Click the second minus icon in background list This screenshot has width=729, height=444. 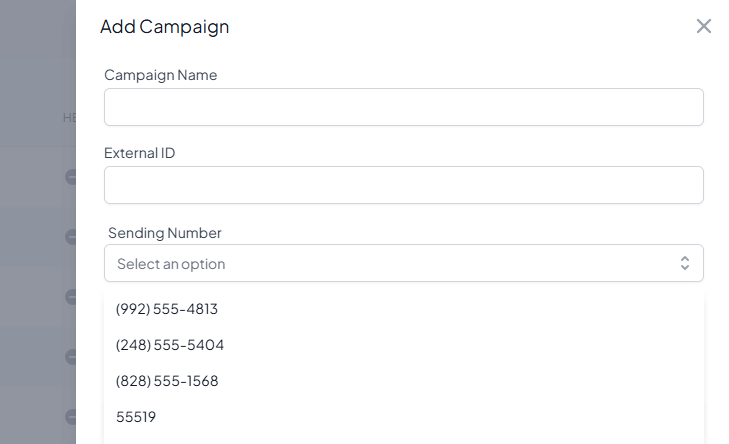(71, 237)
